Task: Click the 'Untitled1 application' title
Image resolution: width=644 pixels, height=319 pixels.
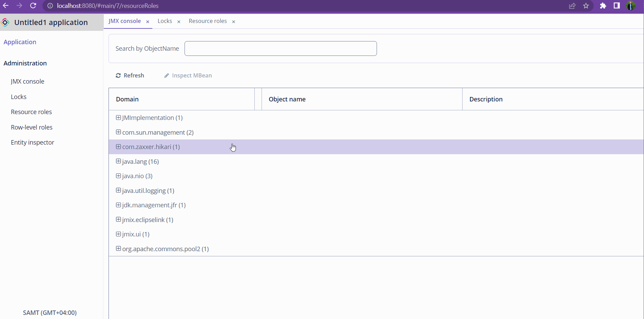Action: point(51,22)
